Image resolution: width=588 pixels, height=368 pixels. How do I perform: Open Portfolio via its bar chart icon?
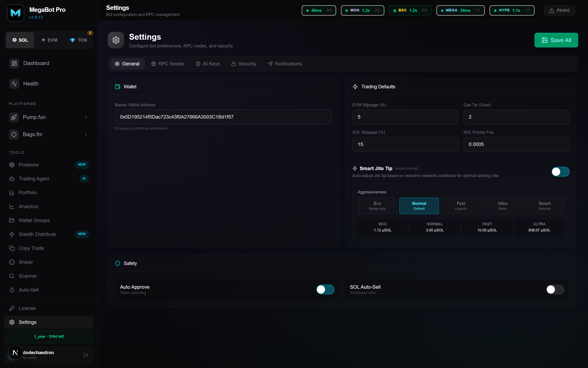[x=12, y=193]
